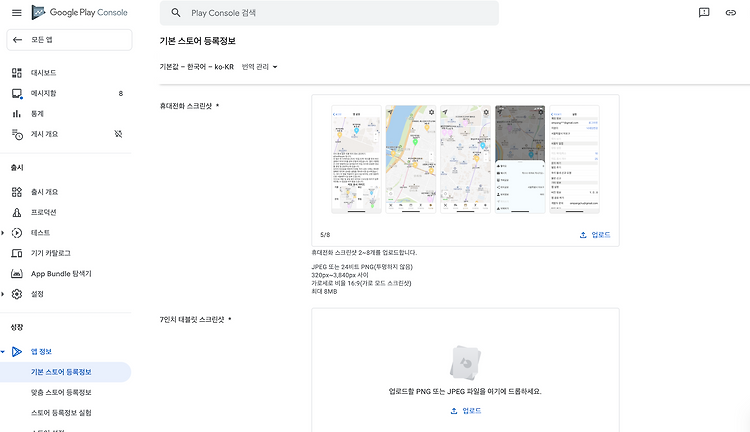750x432 pixels.
Task: Select the third phone screenshot thumbnail
Action: 465,159
